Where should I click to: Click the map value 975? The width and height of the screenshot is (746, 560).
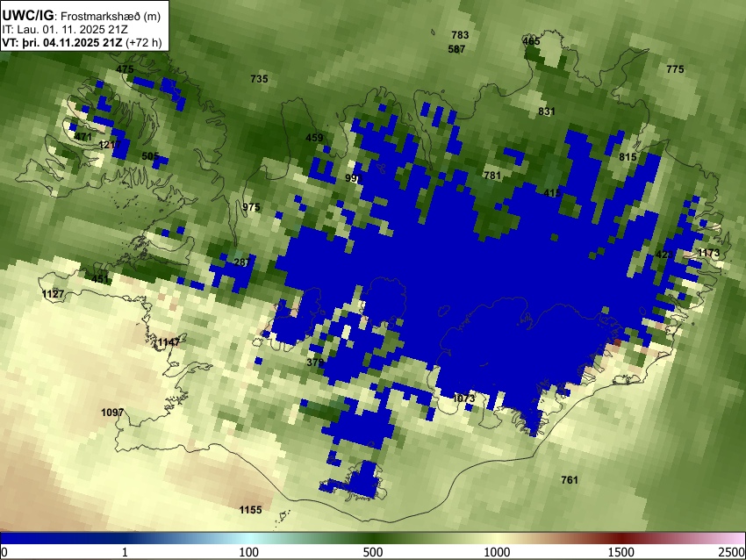pyautogui.click(x=251, y=207)
